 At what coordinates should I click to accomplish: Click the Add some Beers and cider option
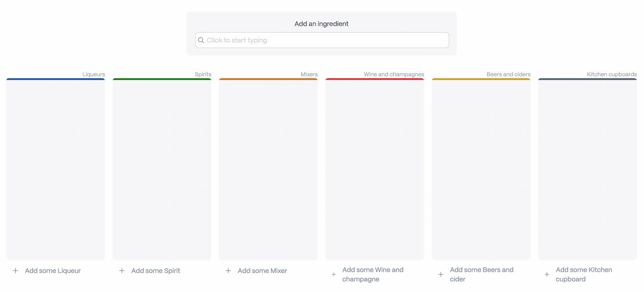point(482,274)
